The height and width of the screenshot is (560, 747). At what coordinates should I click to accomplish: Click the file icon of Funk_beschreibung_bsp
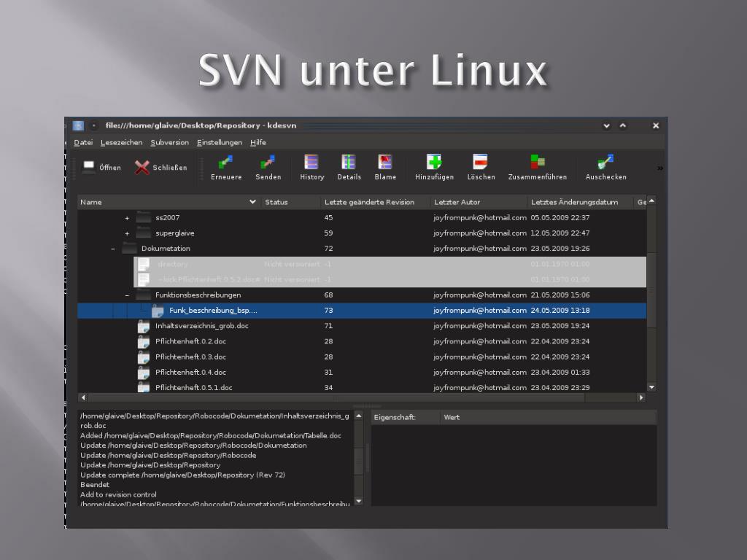click(x=158, y=311)
